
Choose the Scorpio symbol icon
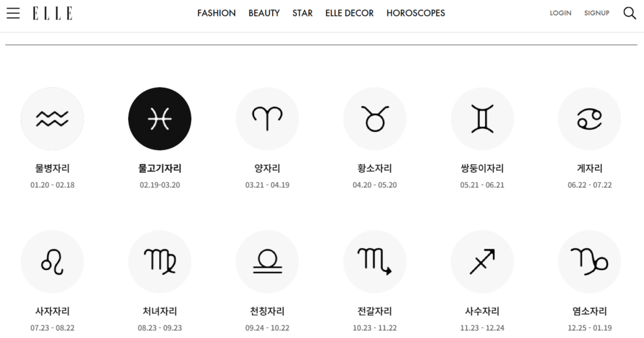(x=375, y=261)
